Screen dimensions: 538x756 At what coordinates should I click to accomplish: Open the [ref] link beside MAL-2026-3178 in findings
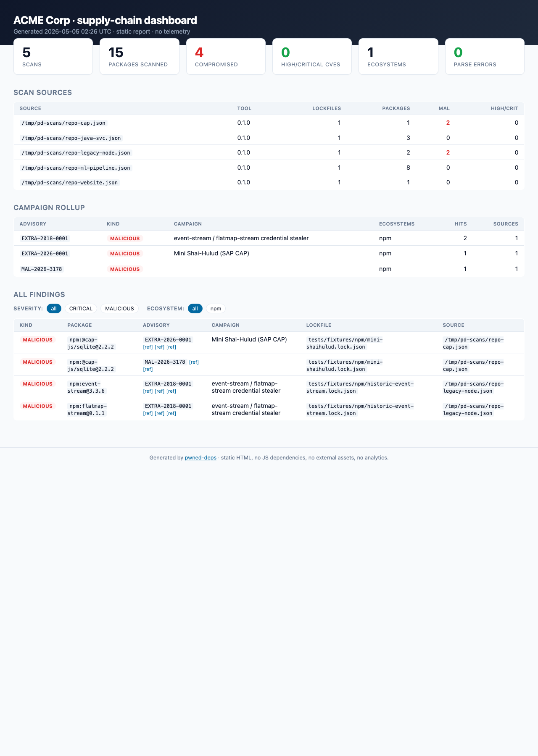(x=194, y=362)
